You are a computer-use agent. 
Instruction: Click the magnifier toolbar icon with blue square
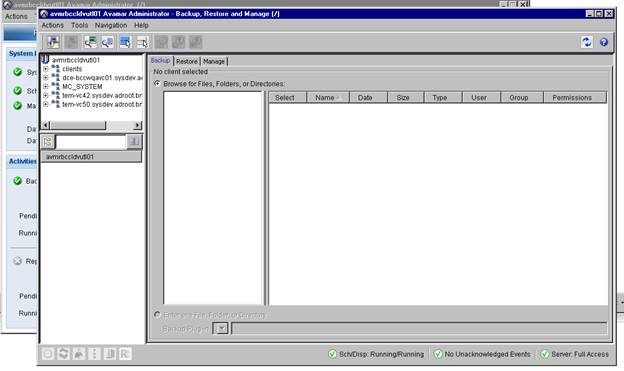point(107,42)
